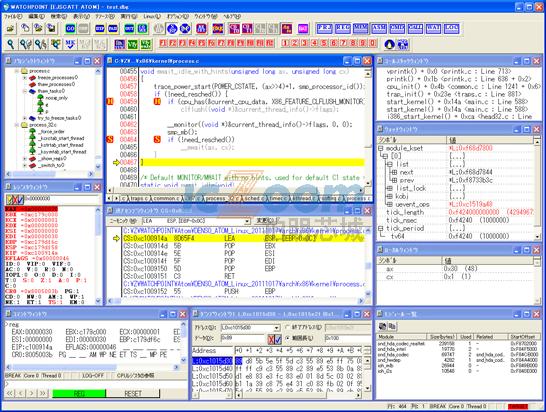Open the CALL call stack window icon

click(415, 28)
